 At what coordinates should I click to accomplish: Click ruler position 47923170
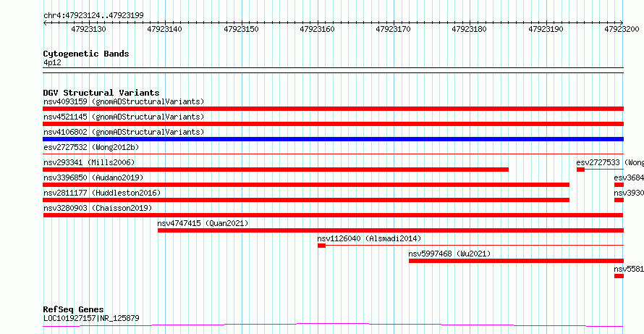pyautogui.click(x=393, y=29)
